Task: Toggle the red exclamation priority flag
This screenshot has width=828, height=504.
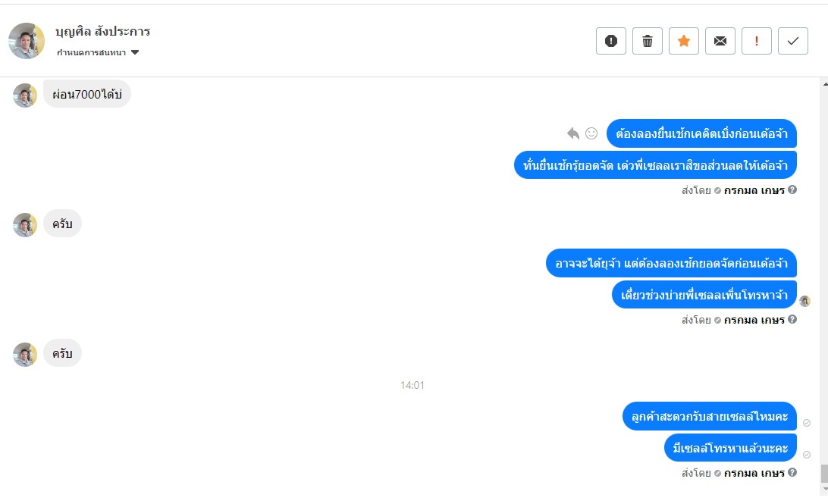Action: coord(757,41)
